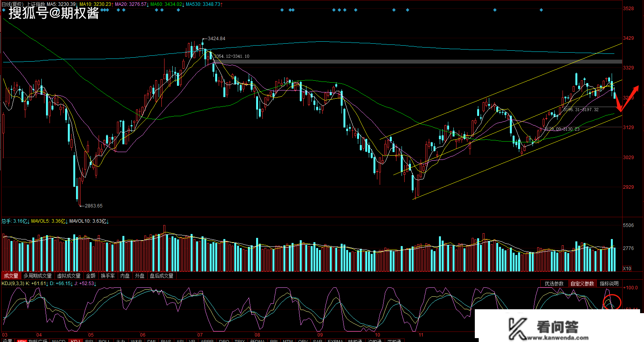Select the EXPMA indicator tab
This screenshot has width=644, height=342.
tap(335, 340)
